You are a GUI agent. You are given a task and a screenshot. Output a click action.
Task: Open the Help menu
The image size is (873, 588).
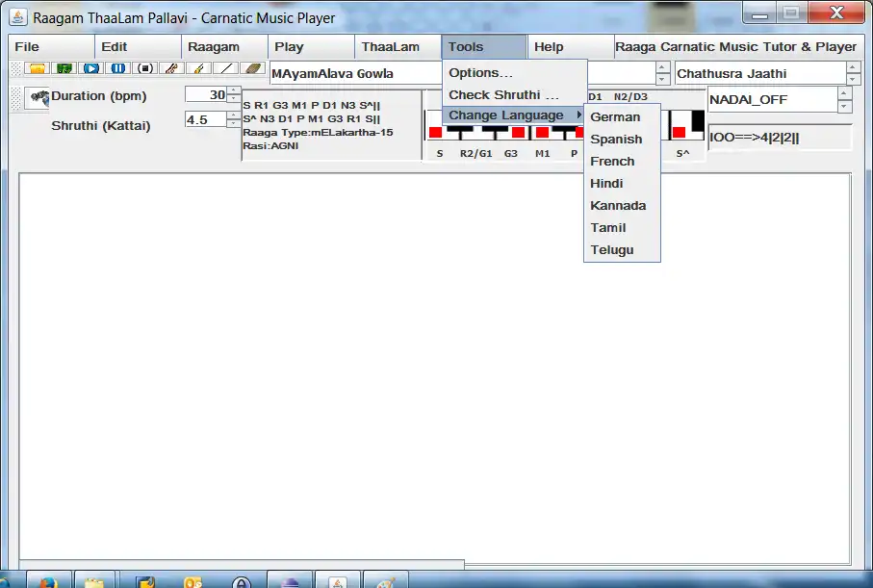[x=571, y=47]
